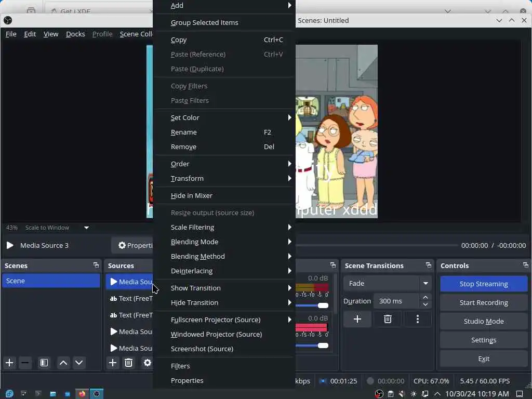This screenshot has width=532, height=399.
Task: Pop out the Scenes dock
Action: (x=96, y=265)
